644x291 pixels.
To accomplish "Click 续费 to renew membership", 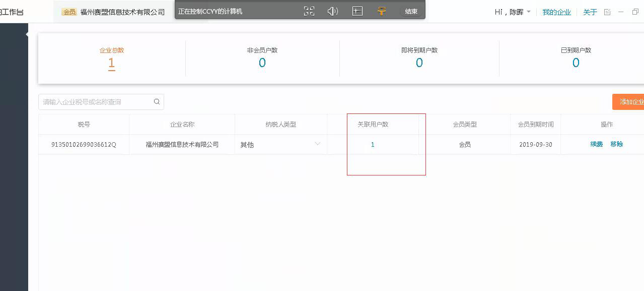I will click(x=597, y=144).
